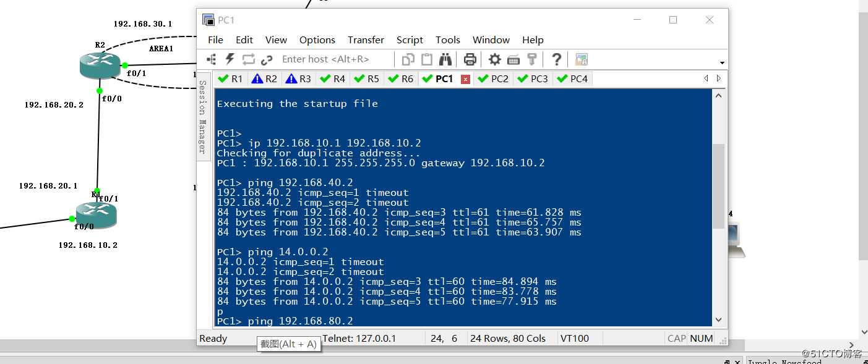Switch to the PC3 session tab
The width and height of the screenshot is (868, 364).
[x=533, y=78]
